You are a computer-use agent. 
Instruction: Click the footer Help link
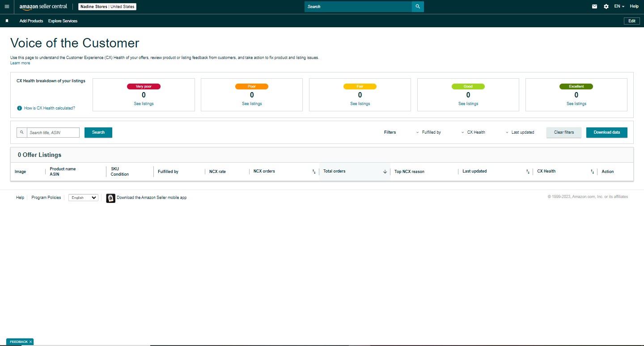pyautogui.click(x=20, y=198)
